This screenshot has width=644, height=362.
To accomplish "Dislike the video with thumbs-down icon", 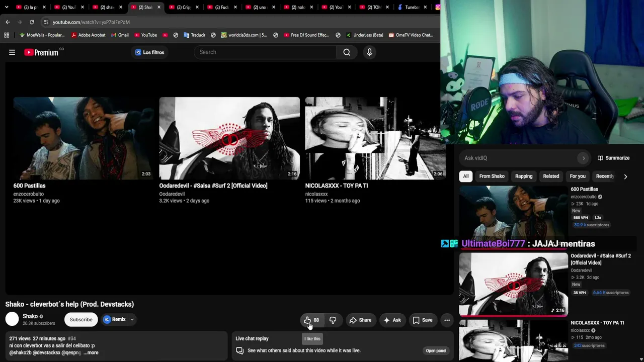I will pyautogui.click(x=333, y=320).
